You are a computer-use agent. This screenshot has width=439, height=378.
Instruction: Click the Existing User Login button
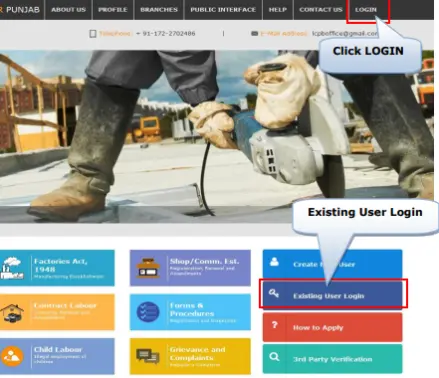pos(332,295)
